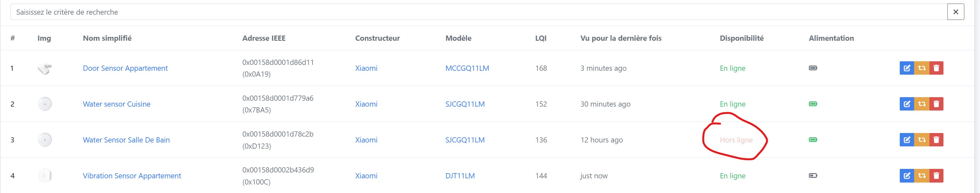Open the Vibration Sensor Appartement link
This screenshot has height=193, width=980.
tap(132, 175)
